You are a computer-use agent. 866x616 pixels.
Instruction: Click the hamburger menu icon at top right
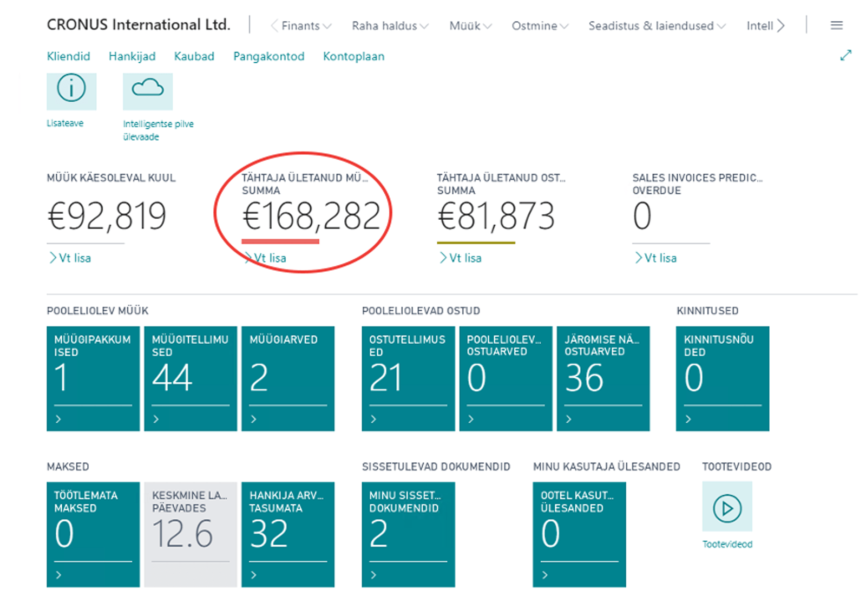[x=836, y=25]
